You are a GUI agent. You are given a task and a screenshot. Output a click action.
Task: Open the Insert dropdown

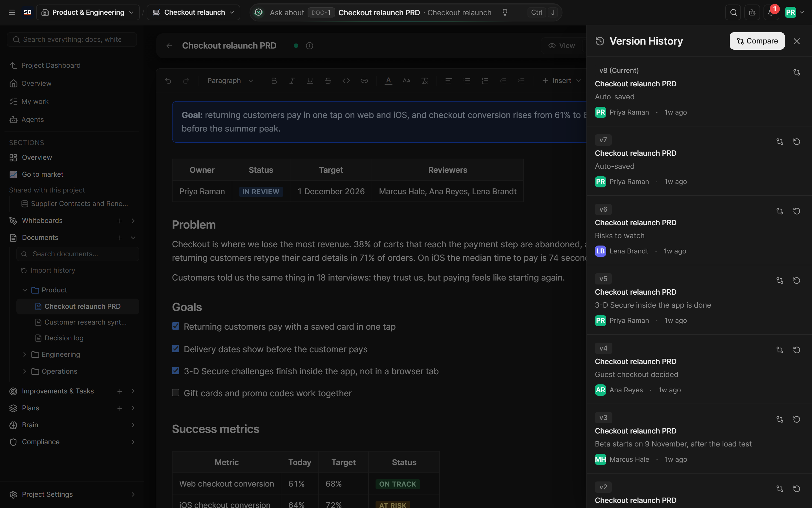561,81
